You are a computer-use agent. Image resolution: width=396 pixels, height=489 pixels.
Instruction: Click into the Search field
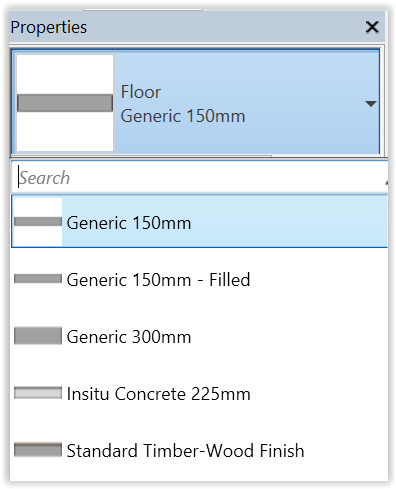coord(200,178)
